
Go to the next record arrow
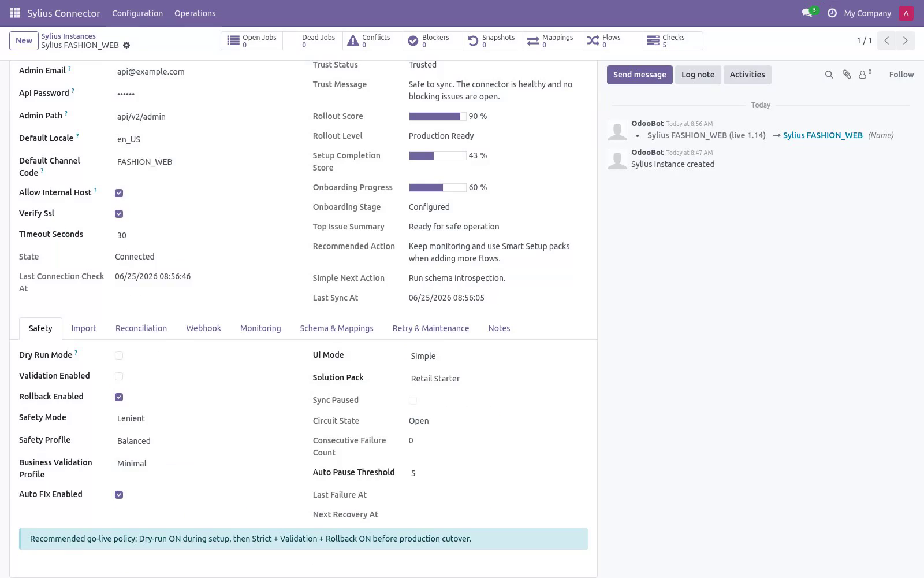pyautogui.click(x=905, y=40)
